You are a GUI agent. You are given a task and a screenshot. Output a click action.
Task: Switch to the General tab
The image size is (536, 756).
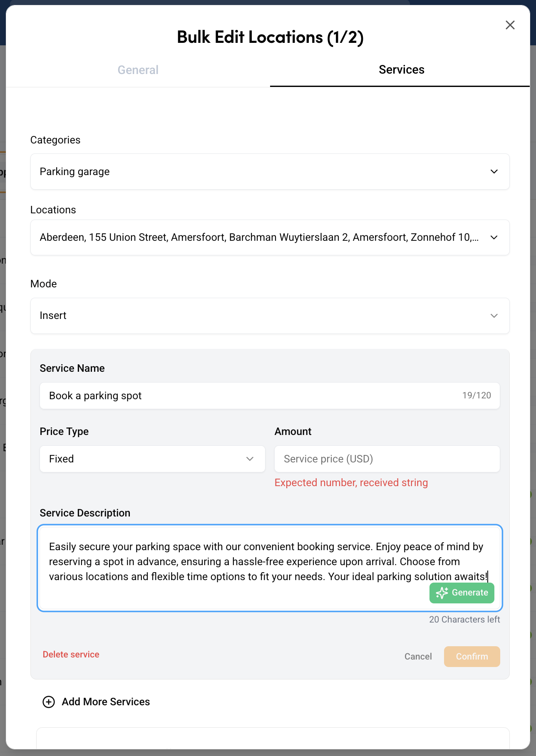pos(138,70)
